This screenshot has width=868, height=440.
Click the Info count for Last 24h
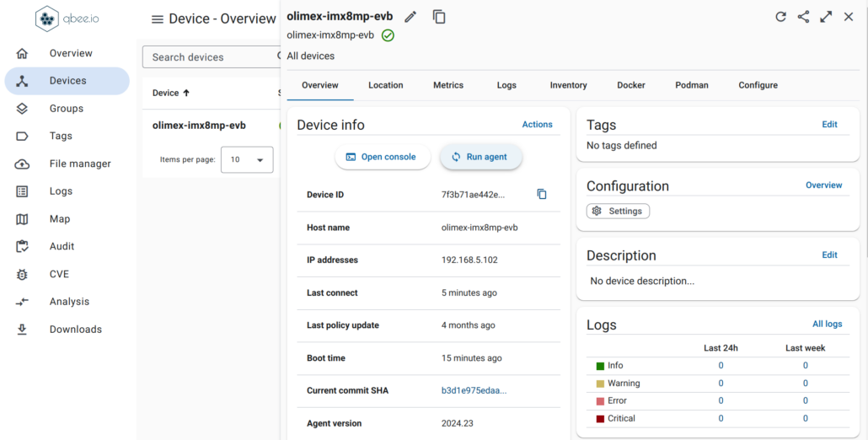click(x=721, y=365)
